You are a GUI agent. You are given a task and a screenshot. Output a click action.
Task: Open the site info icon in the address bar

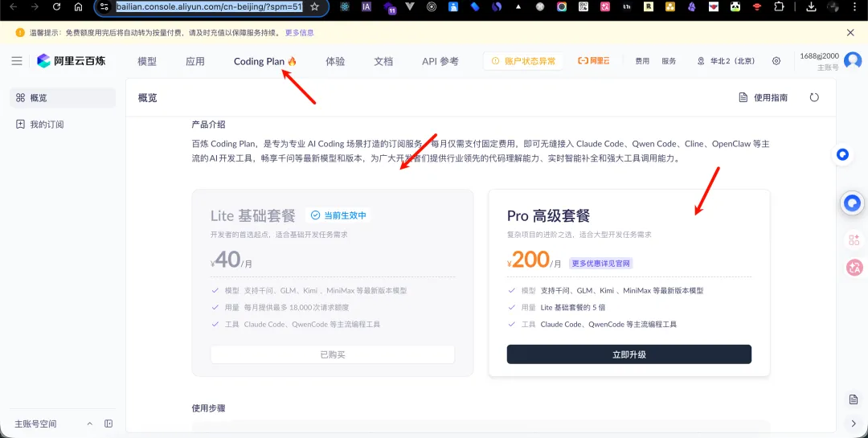click(104, 6)
